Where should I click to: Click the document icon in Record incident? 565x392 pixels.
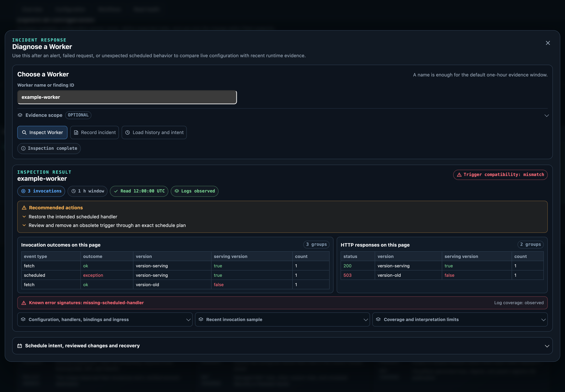point(76,132)
